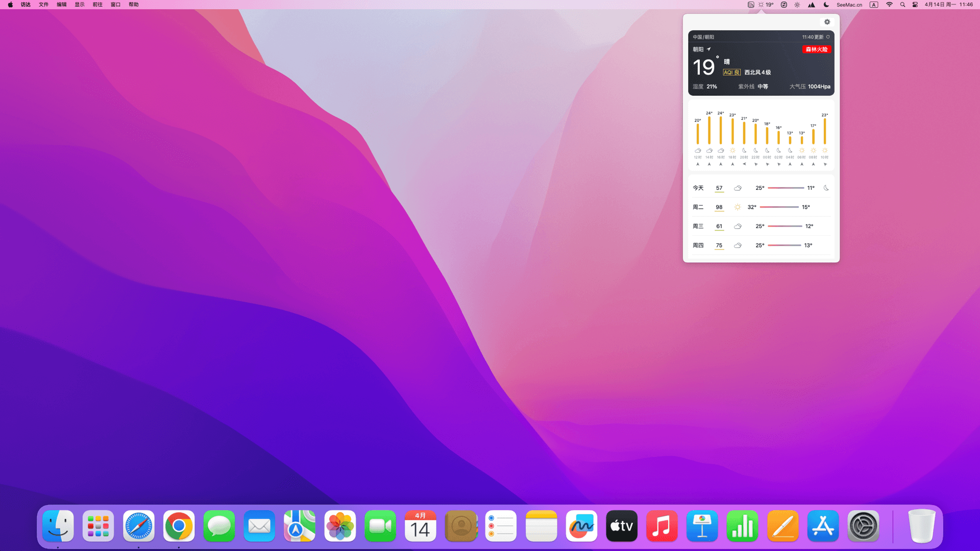The width and height of the screenshot is (980, 551).
Task: Refresh weather next to 11:40更新
Action: pyautogui.click(x=828, y=37)
